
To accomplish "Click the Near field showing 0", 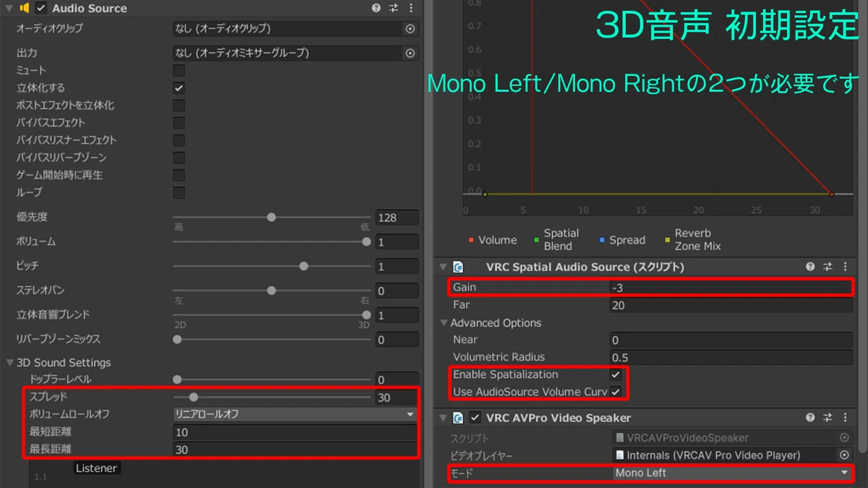I will 731,340.
